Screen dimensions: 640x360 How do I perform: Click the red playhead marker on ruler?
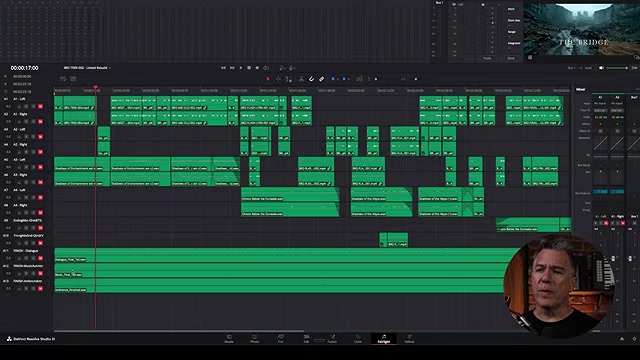[x=96, y=87]
